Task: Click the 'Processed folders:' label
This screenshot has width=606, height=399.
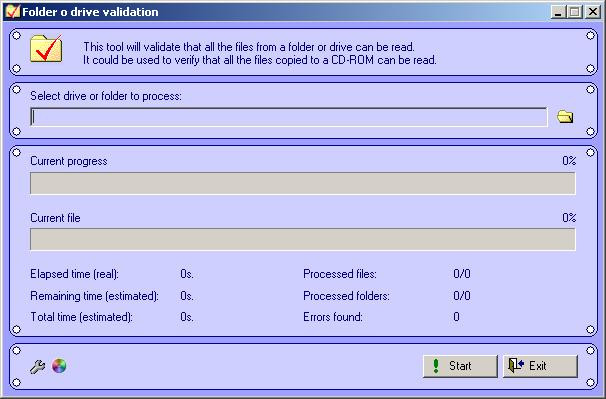Action: (346, 296)
